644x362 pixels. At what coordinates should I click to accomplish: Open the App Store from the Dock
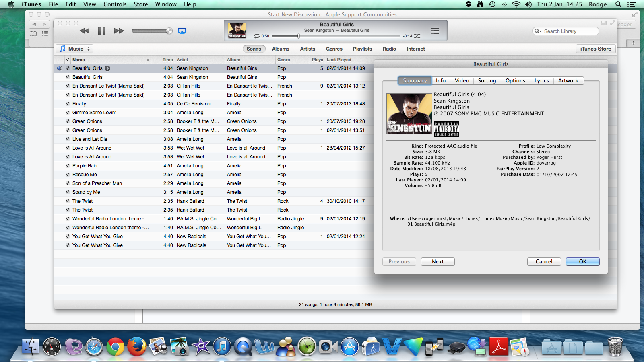click(x=350, y=346)
